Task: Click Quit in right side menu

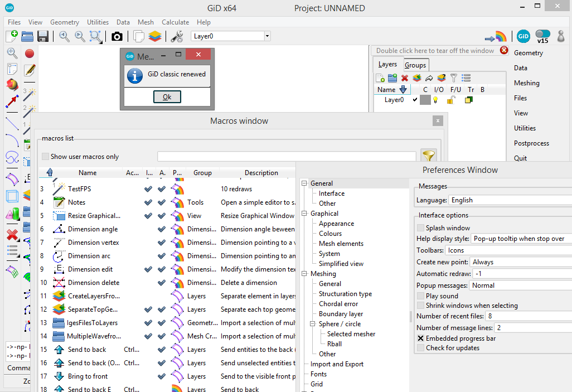Action: (x=520, y=158)
